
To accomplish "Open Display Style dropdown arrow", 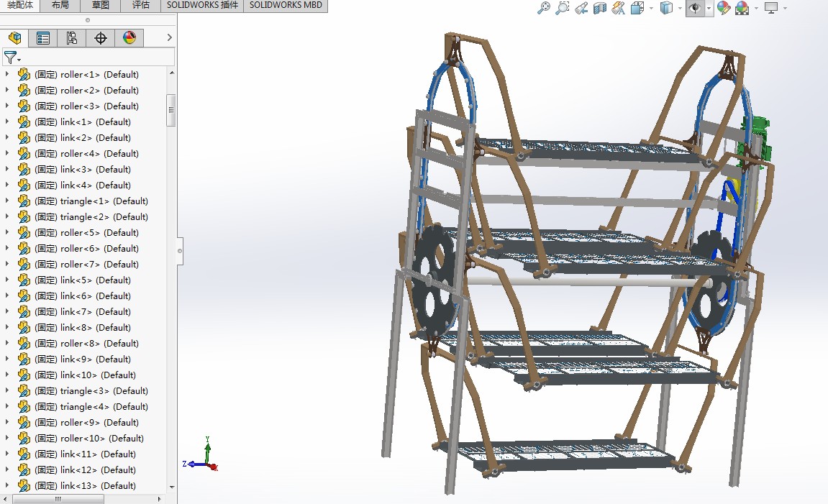I will [680, 8].
